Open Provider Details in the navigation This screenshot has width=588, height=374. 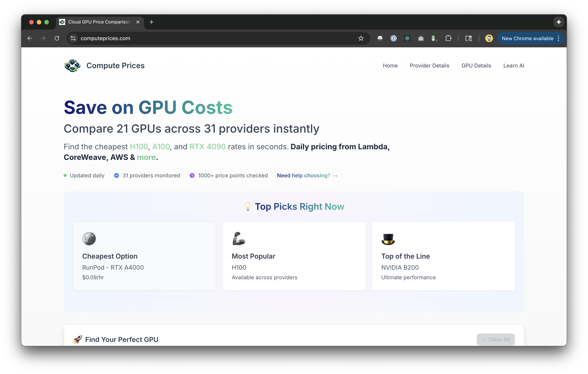(x=429, y=66)
